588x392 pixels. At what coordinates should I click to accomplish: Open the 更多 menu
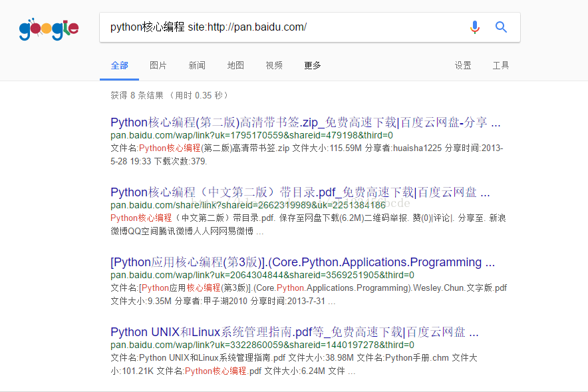coord(313,65)
